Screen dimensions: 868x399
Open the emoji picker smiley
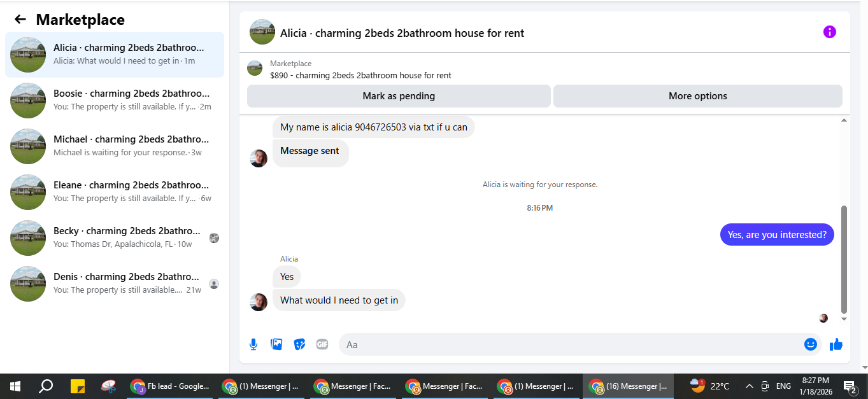(810, 344)
